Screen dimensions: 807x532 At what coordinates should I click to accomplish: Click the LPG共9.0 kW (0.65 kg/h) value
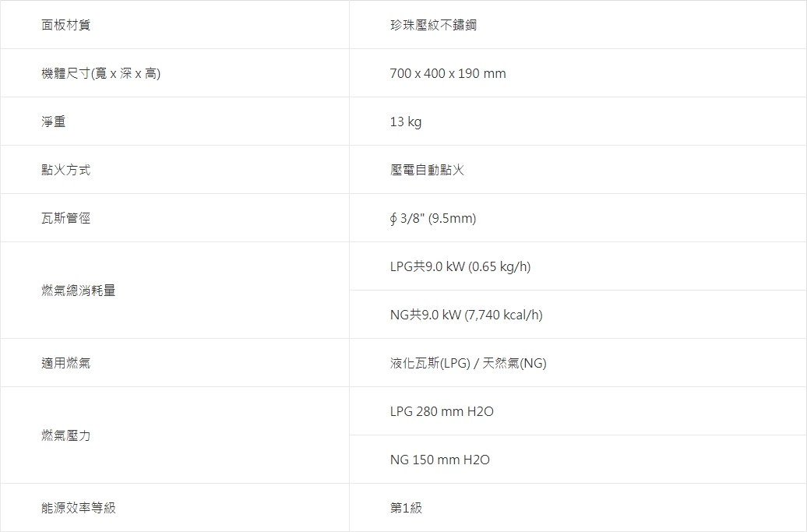[460, 266]
